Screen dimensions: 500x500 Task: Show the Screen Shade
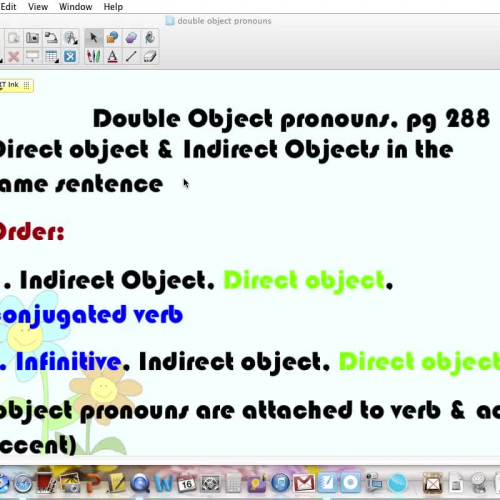click(x=32, y=56)
